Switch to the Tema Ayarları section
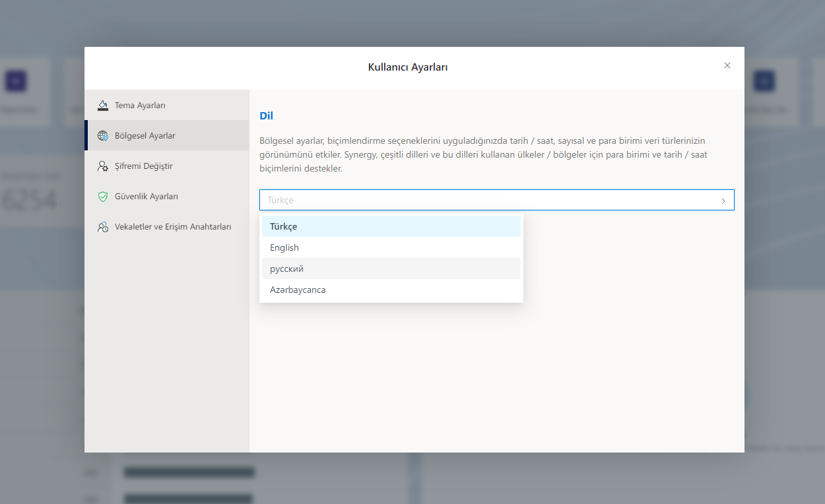 139,105
